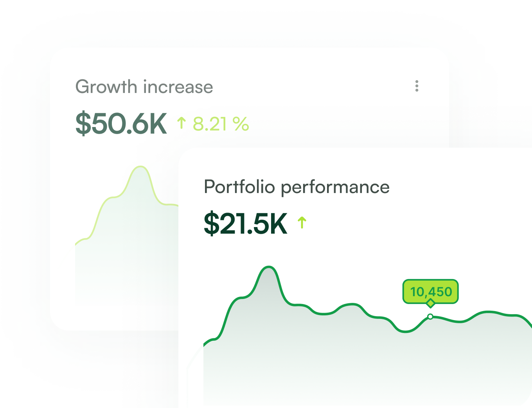Click the tallest peak of the portfolio chart line
Screen dimensions: 532x408
(269, 267)
